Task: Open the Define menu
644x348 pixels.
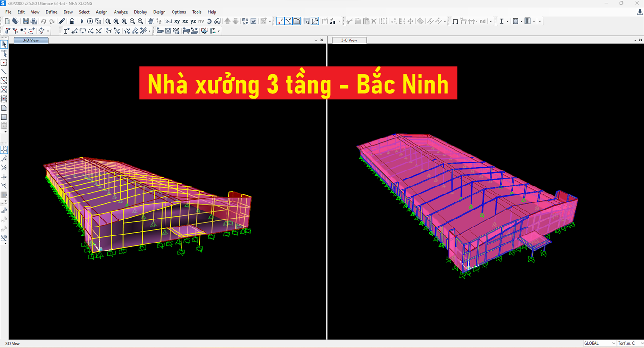Action: 51,12
